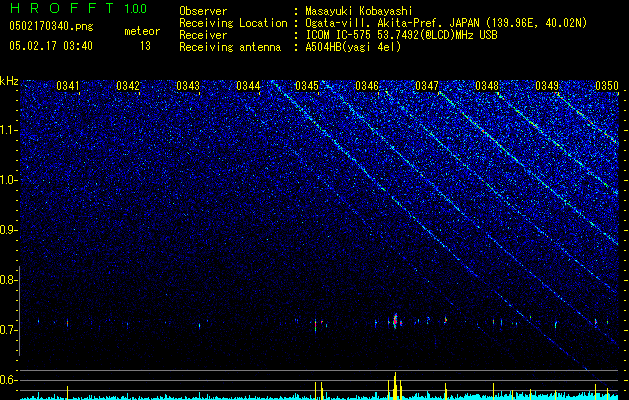This screenshot has height=400, width=629.
Task: Click the 1.0 kHz axis label
Action: click(9, 180)
